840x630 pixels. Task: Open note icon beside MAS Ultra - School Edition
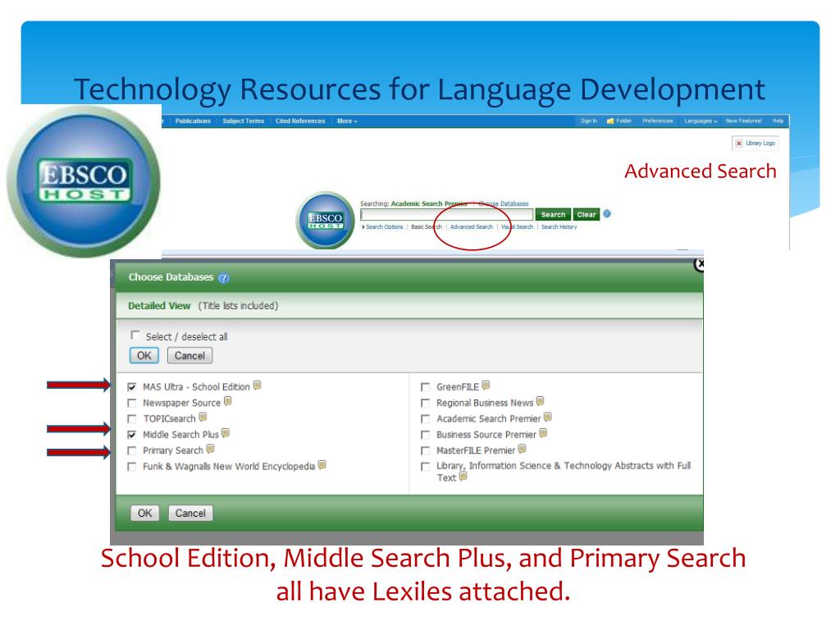(x=257, y=386)
